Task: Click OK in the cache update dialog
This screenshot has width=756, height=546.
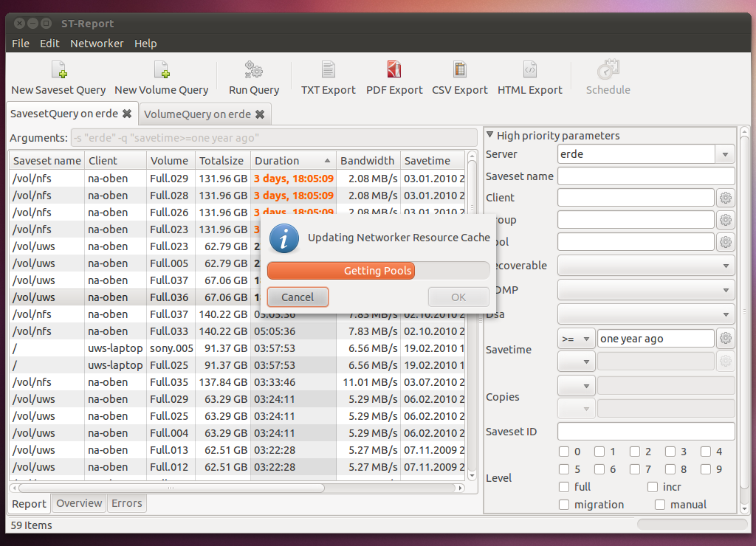Action: pos(458,297)
